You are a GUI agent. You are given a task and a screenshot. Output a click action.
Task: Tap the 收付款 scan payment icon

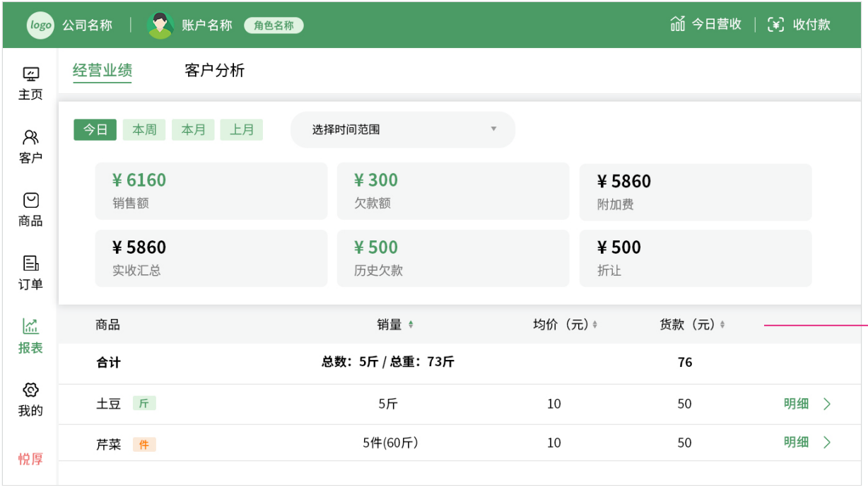[776, 25]
